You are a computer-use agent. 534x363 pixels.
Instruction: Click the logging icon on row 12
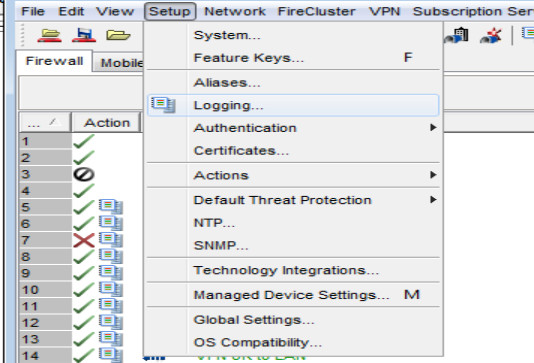111,321
